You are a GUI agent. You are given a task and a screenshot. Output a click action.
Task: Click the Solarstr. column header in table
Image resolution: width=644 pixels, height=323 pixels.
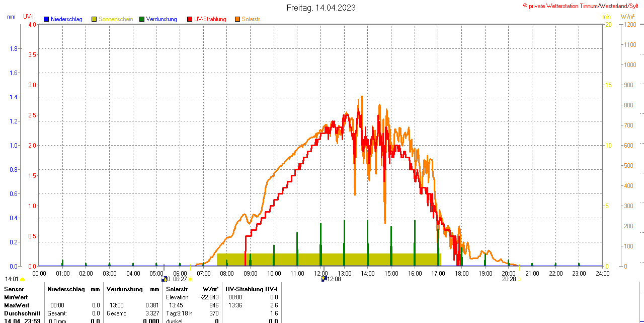click(178, 289)
